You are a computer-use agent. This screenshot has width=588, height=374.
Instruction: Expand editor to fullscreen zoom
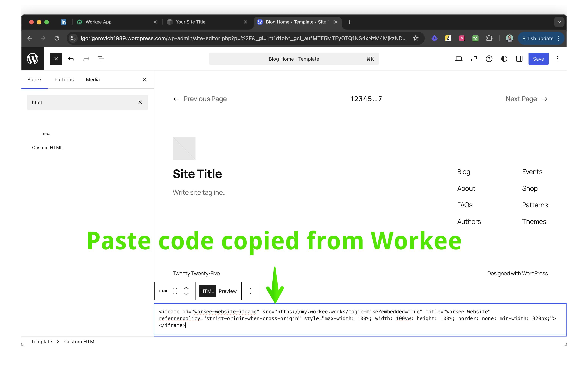pyautogui.click(x=474, y=59)
